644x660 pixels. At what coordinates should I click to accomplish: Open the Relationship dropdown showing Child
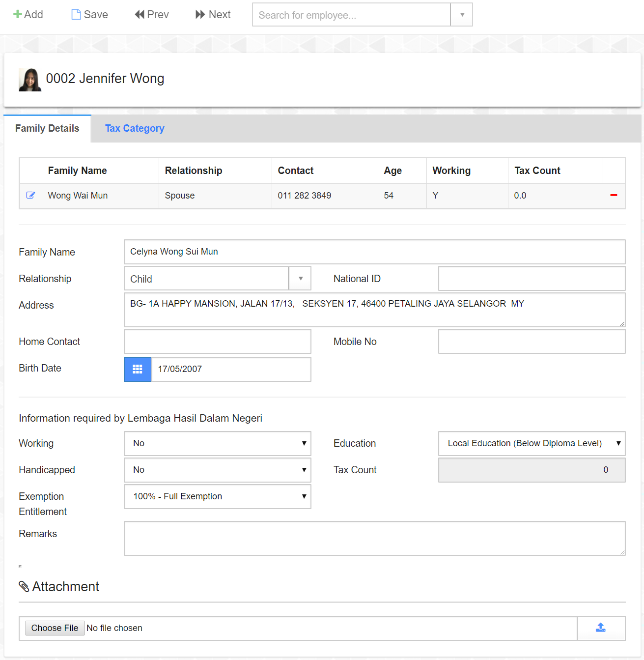pyautogui.click(x=300, y=279)
